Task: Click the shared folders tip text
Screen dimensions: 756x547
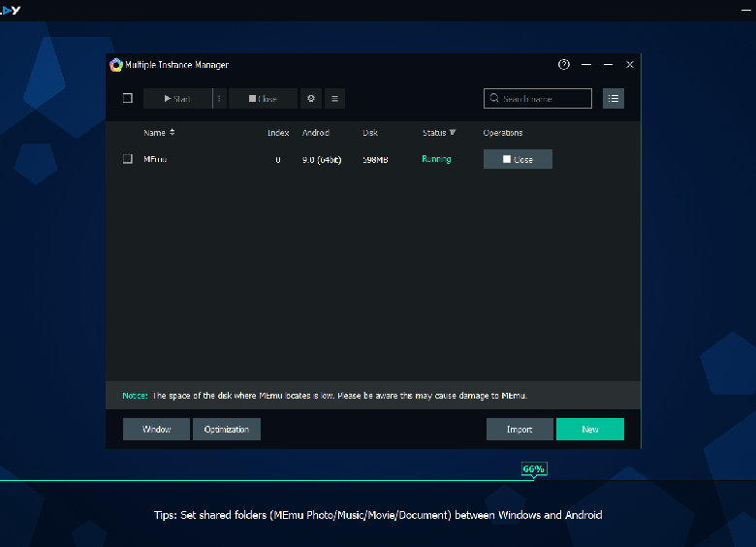Action: point(378,515)
